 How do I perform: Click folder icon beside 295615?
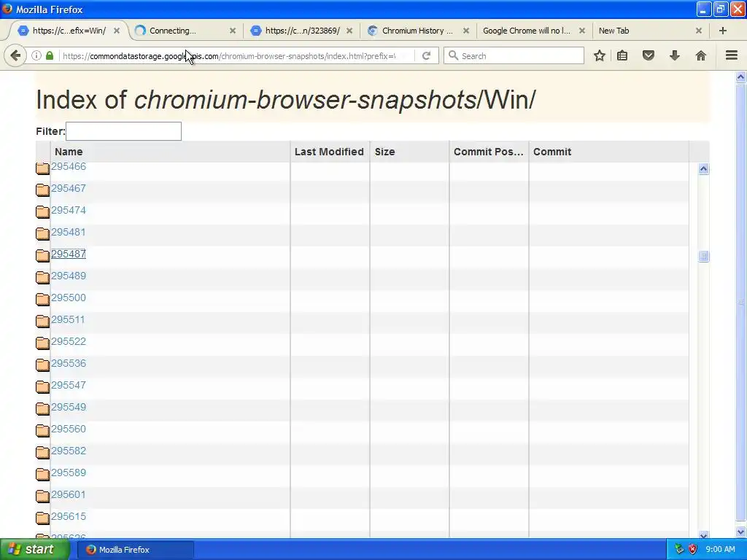pyautogui.click(x=42, y=518)
